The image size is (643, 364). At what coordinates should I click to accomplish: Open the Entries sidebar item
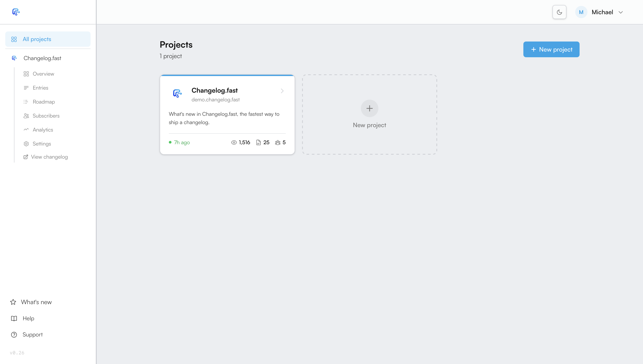(x=40, y=88)
